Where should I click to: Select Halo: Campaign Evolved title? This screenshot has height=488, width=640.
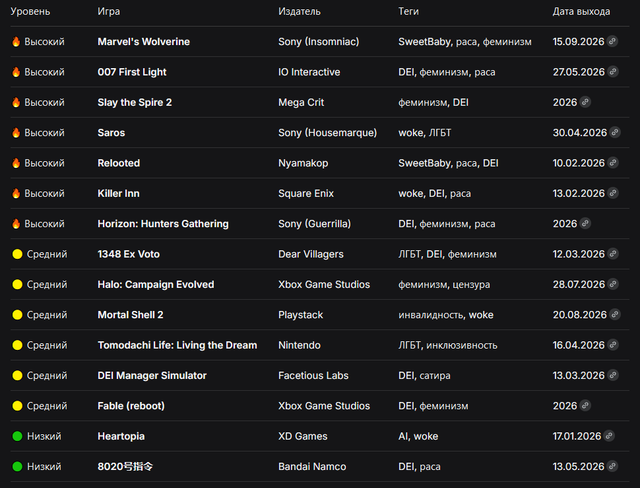tap(156, 284)
